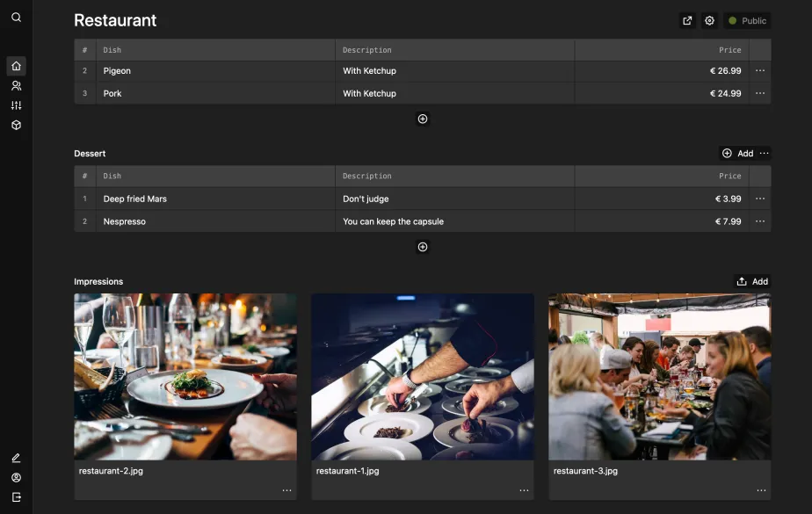
Task: Open the sliders settings icon in sidebar
Action: 16,105
